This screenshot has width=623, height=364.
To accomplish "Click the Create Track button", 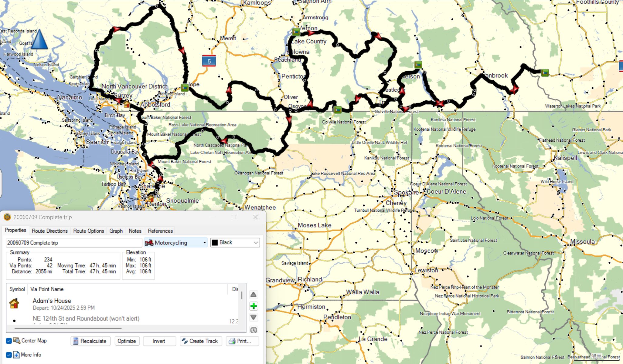I will tap(200, 341).
